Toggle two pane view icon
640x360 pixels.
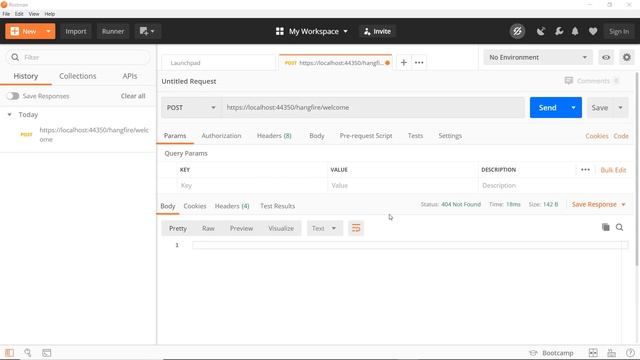tap(593, 353)
